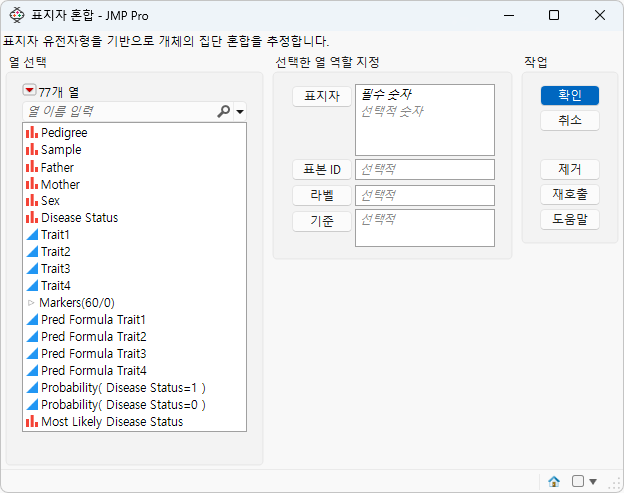Select Probability( Disease Status=0 ) column name
The width and height of the screenshot is (624, 493).
[123, 405]
